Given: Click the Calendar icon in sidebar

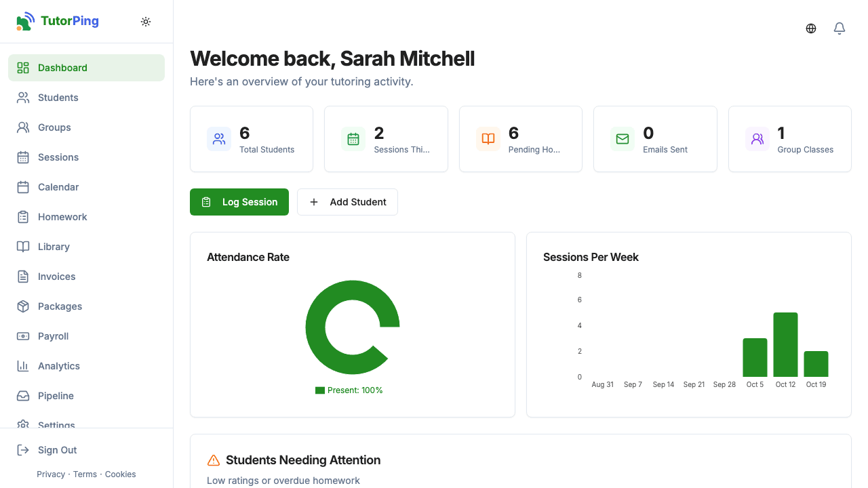Looking at the screenshot, I should [23, 187].
